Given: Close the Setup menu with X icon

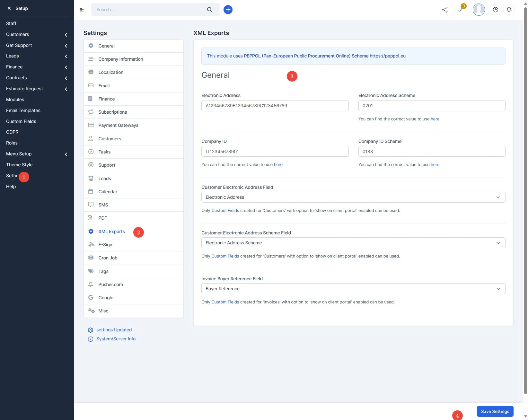Looking at the screenshot, I should [x=9, y=8].
